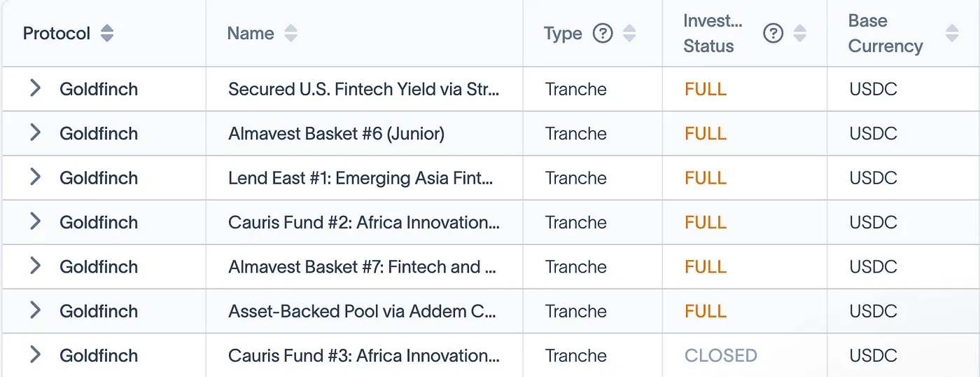Image resolution: width=980 pixels, height=377 pixels.
Task: Expand the Cauris Fund #3 row chevron
Action: (35, 355)
